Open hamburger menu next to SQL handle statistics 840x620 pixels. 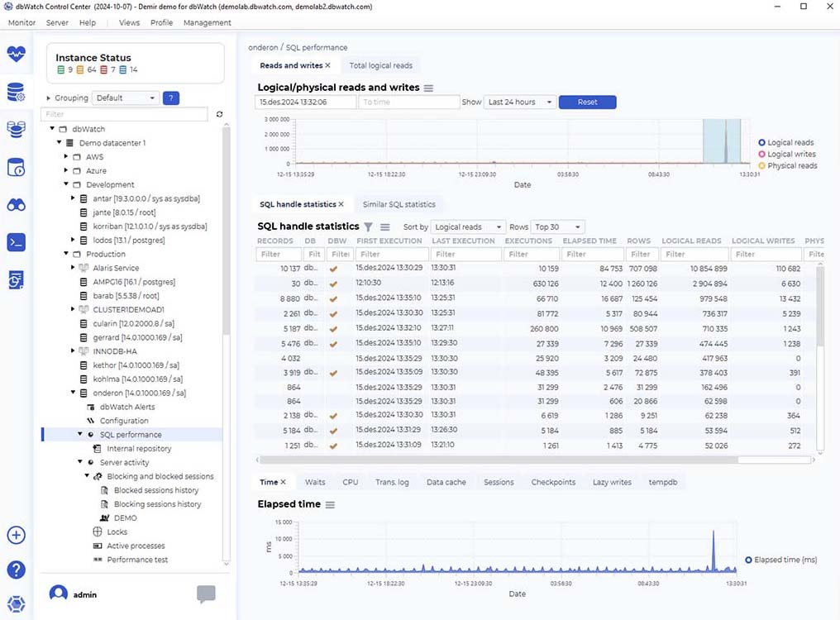click(384, 227)
